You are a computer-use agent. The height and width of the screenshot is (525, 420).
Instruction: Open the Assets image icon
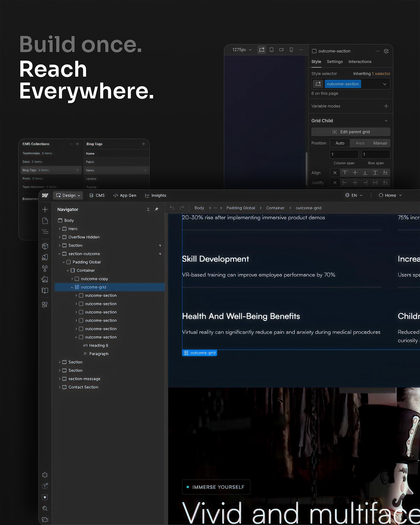pyautogui.click(x=45, y=279)
